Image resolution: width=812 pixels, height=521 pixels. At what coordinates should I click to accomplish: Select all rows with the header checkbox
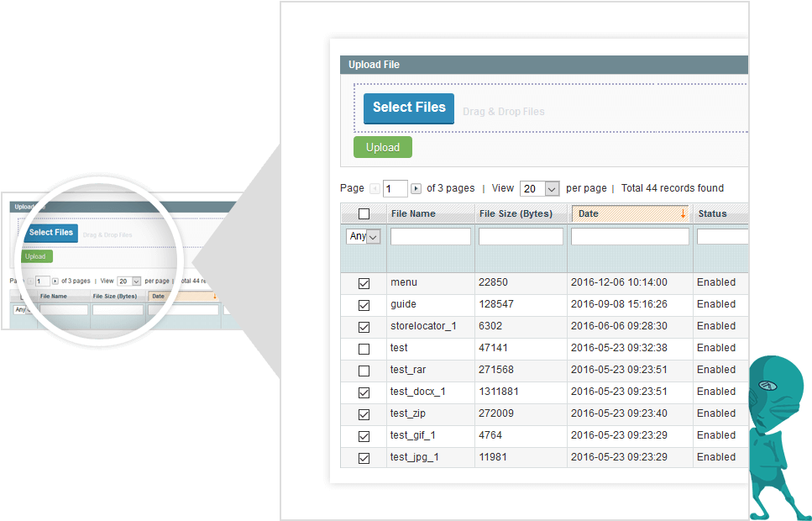(364, 213)
